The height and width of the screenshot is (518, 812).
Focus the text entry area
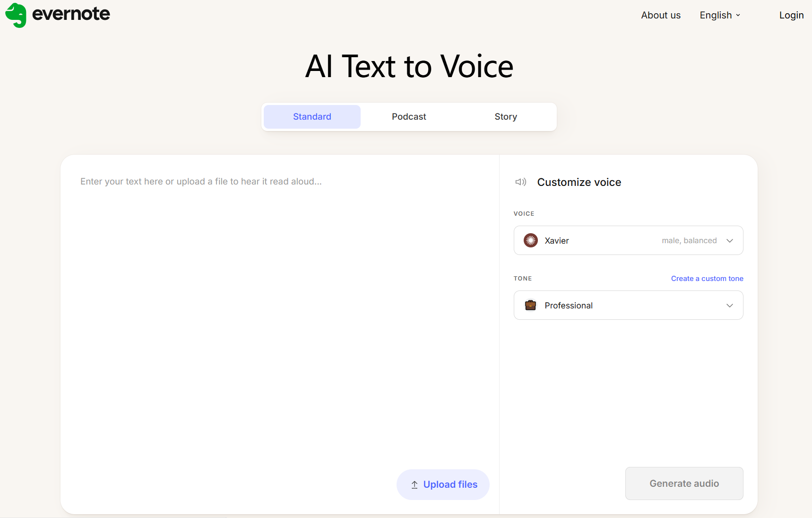coord(279,307)
